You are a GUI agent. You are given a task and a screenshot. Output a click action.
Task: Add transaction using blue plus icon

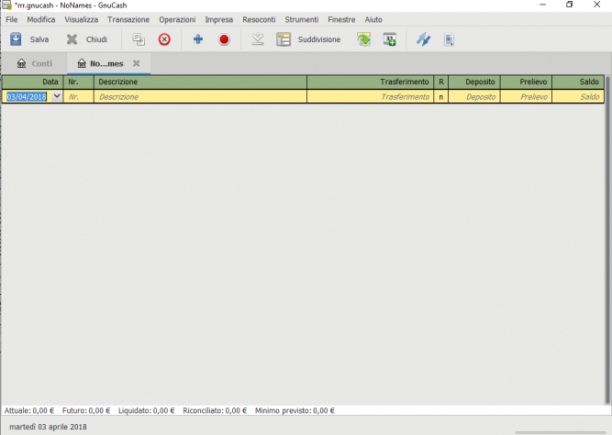pyautogui.click(x=198, y=39)
